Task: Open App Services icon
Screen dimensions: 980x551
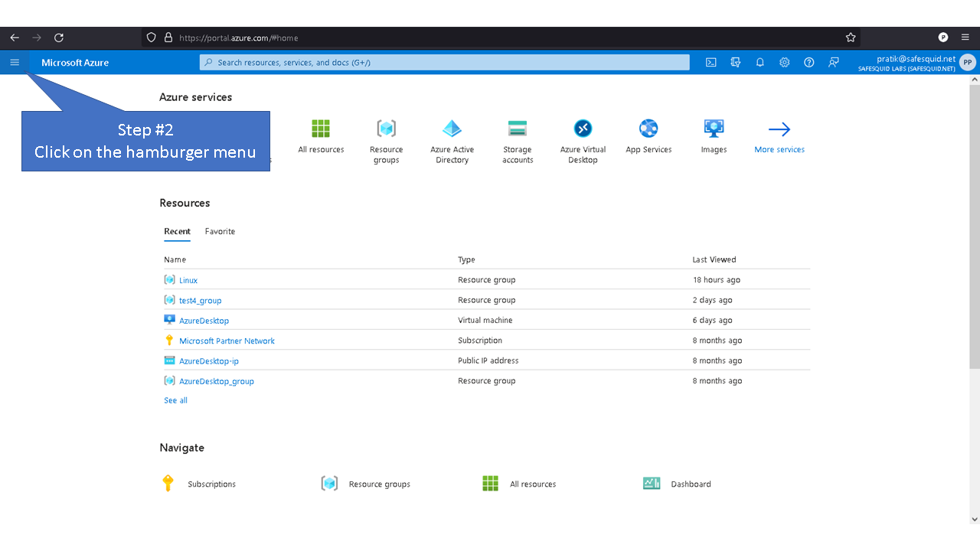Action: [x=648, y=136]
